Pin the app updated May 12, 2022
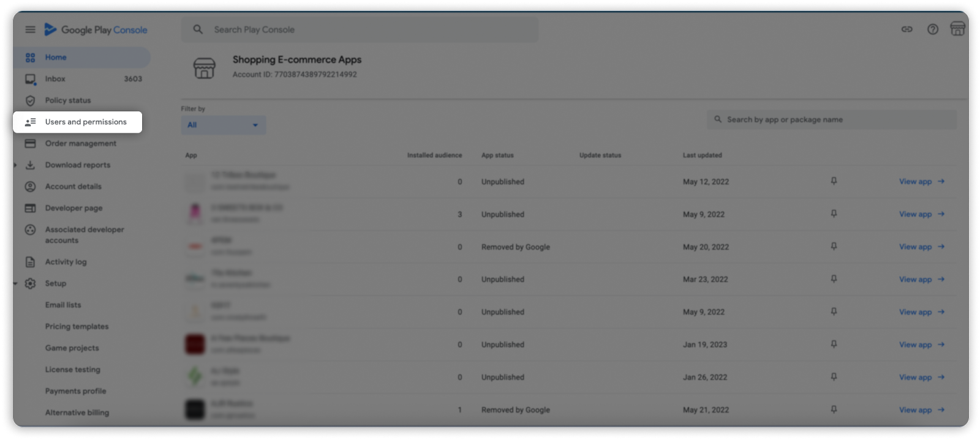This screenshot has width=980, height=440. 834,181
